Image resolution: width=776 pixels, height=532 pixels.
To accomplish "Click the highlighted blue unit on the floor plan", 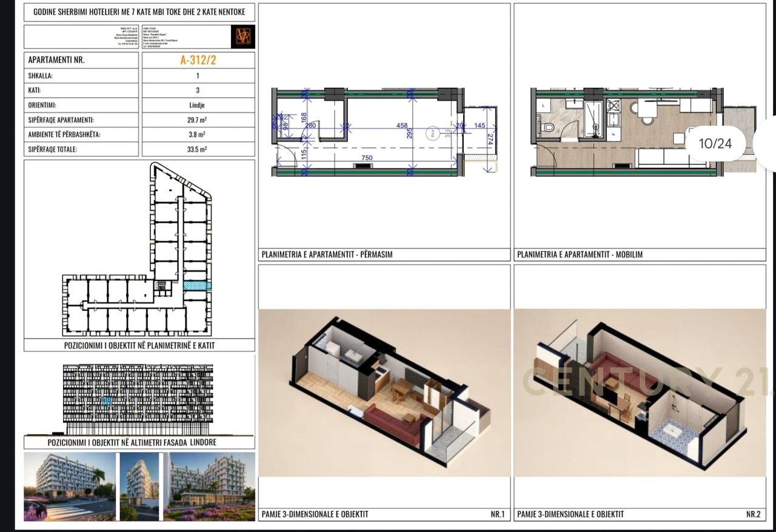I will 197,285.
